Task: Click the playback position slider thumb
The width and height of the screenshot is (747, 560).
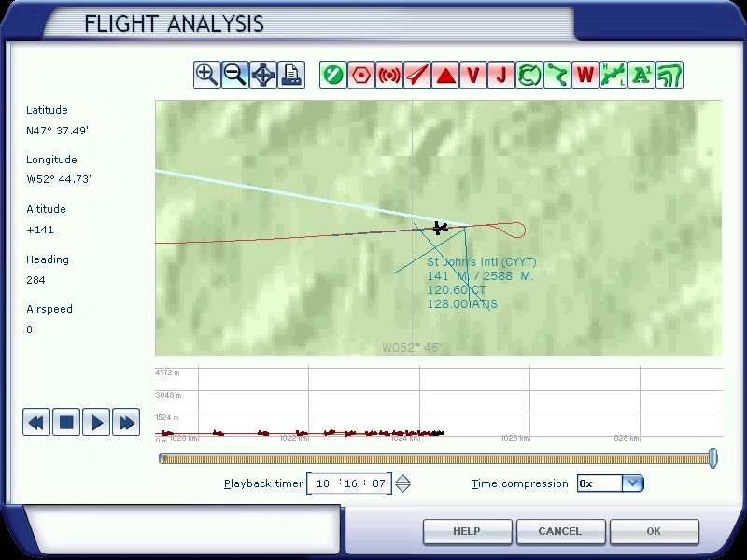Action: 712,458
